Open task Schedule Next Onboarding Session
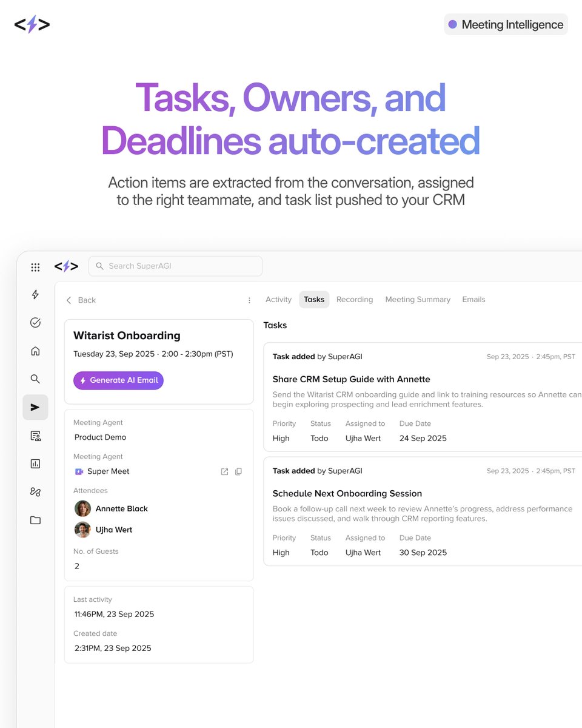This screenshot has width=582, height=728. [x=347, y=494]
